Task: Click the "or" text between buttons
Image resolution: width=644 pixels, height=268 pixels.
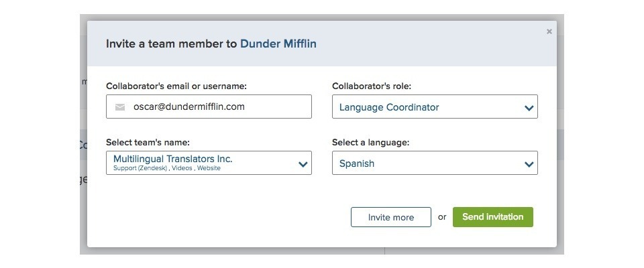Action: (x=442, y=217)
